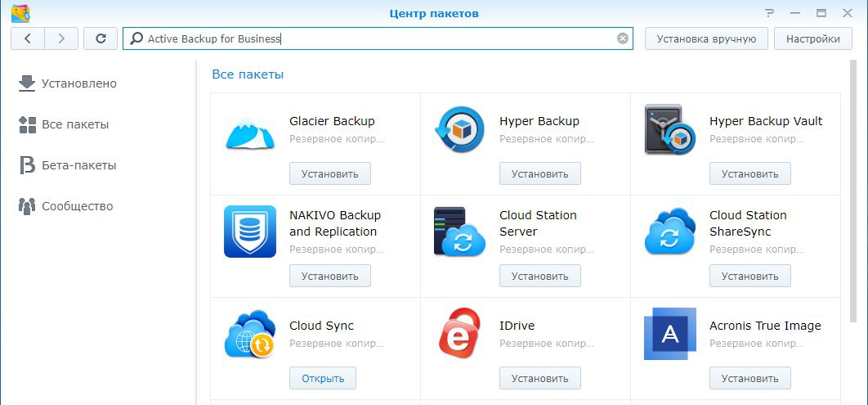Click the Glacier Backup mountain icon
Screen dimensions: 868x405
pos(249,133)
